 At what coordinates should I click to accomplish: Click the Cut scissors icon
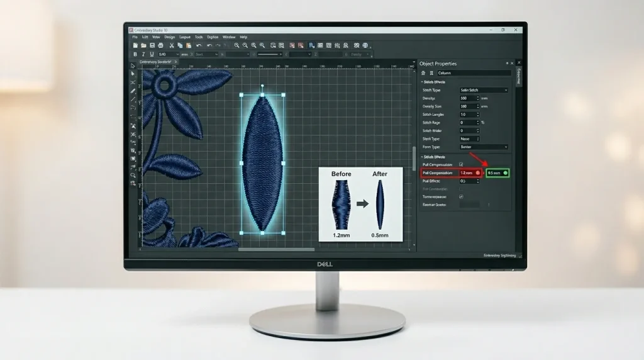(172, 45)
